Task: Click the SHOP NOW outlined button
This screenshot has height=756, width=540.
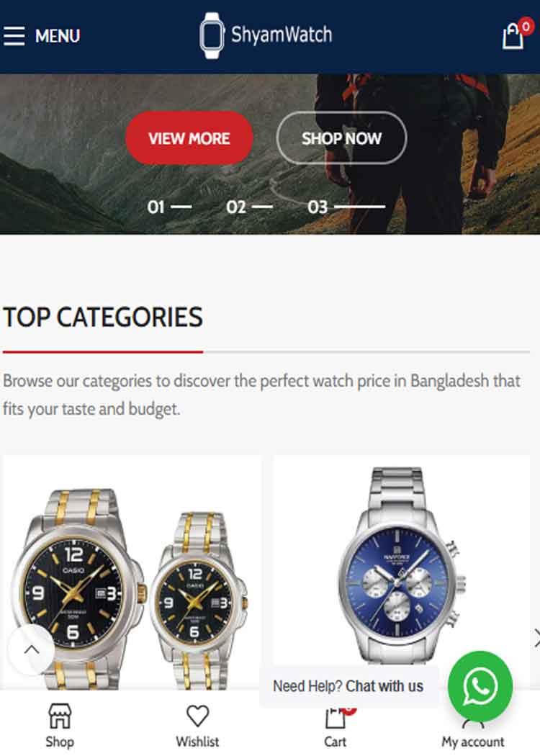Action: (341, 138)
